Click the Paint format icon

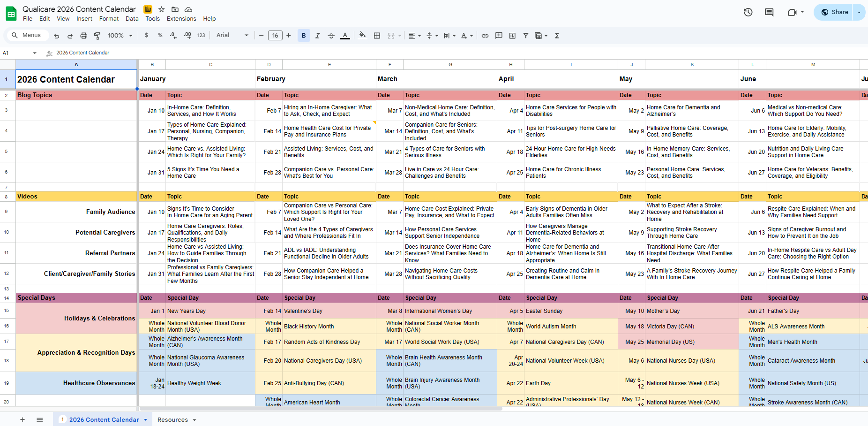click(97, 36)
